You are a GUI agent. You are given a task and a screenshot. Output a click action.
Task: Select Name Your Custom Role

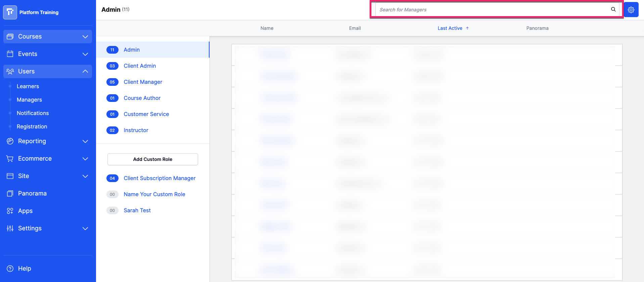(154, 194)
